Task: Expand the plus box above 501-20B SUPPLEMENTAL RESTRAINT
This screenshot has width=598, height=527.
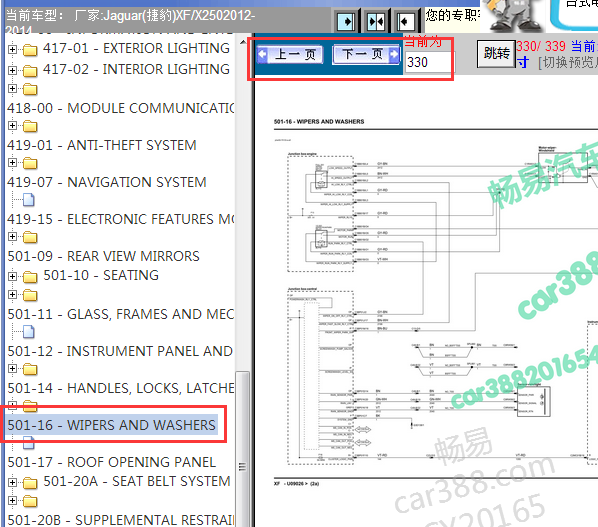Action: [x=12, y=501]
